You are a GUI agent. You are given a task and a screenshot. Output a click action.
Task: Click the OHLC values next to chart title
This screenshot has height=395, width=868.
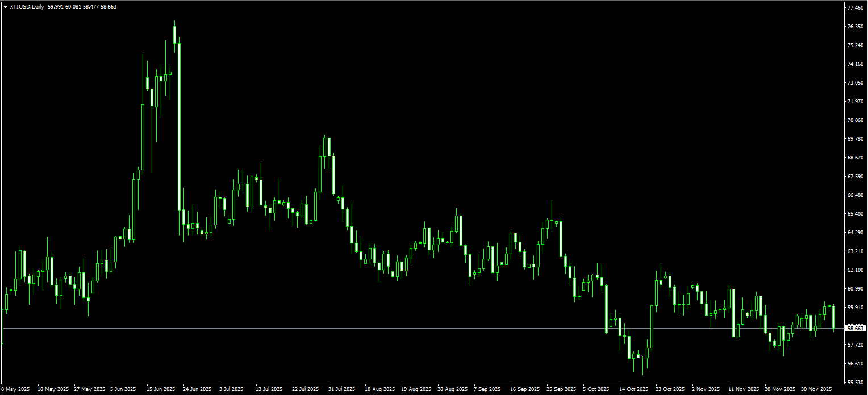(82, 6)
